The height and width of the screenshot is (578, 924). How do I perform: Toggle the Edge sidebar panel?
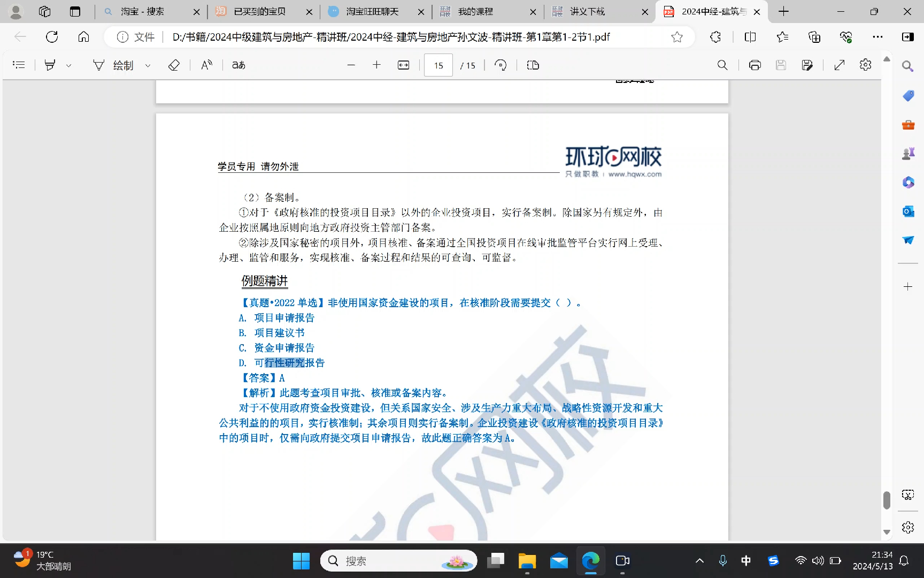click(x=908, y=37)
